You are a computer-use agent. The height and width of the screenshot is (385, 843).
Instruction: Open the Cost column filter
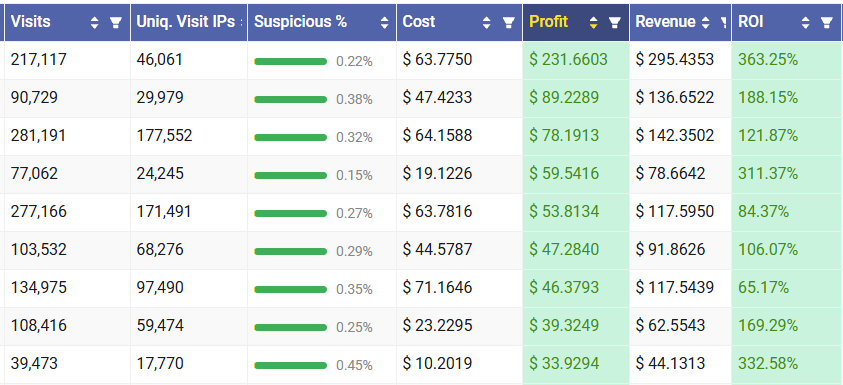click(x=508, y=22)
